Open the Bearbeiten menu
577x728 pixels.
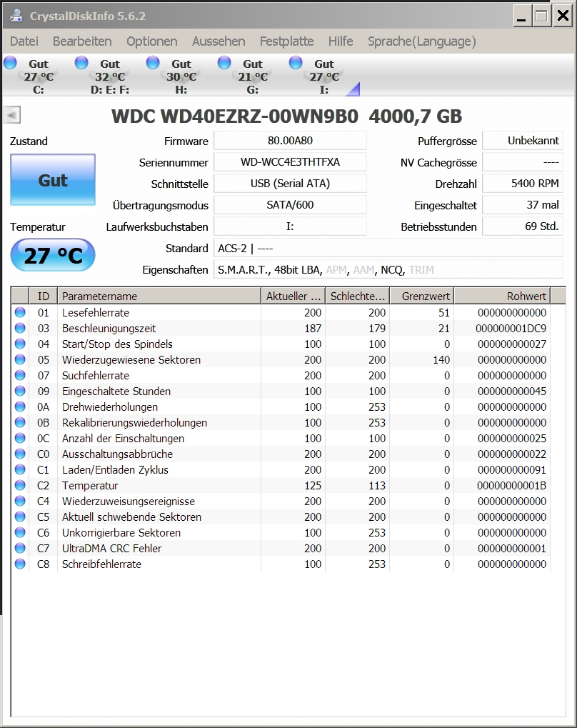point(82,41)
